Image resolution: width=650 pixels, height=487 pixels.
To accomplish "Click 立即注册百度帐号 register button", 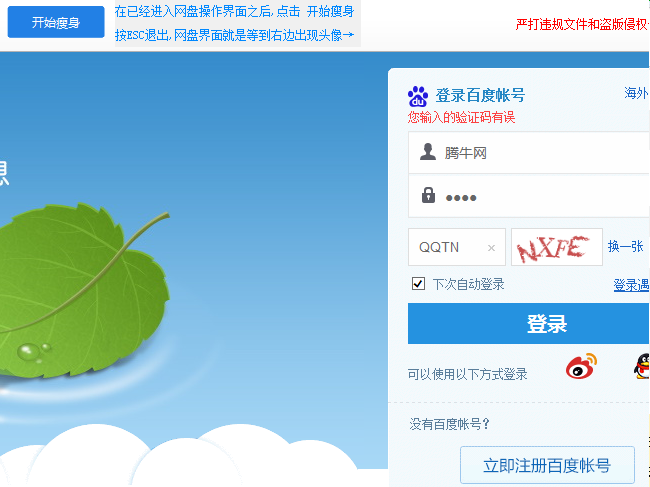I will click(x=547, y=465).
